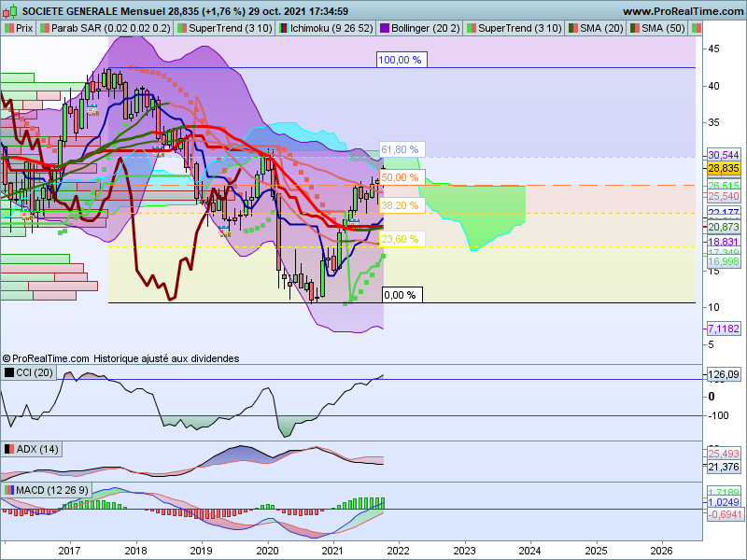The height and width of the screenshot is (560, 747).
Task: Click the price axis value 45
Action: coord(713,49)
